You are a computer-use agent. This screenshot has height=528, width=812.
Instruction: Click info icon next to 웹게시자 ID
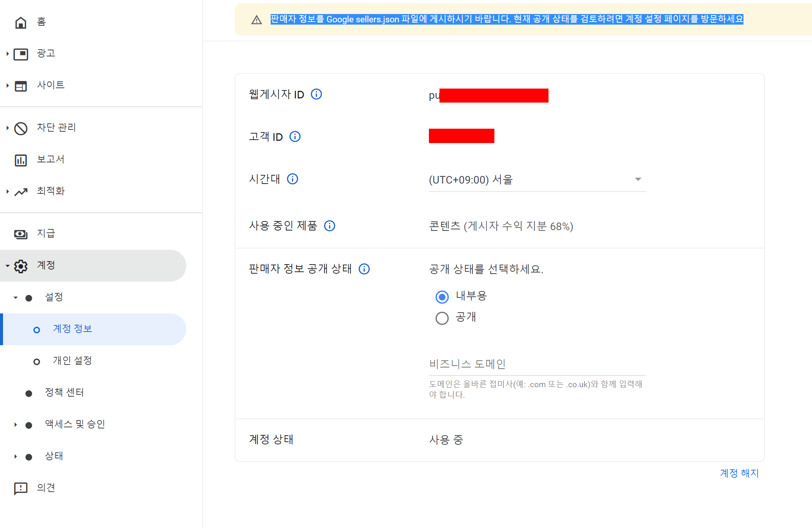316,94
